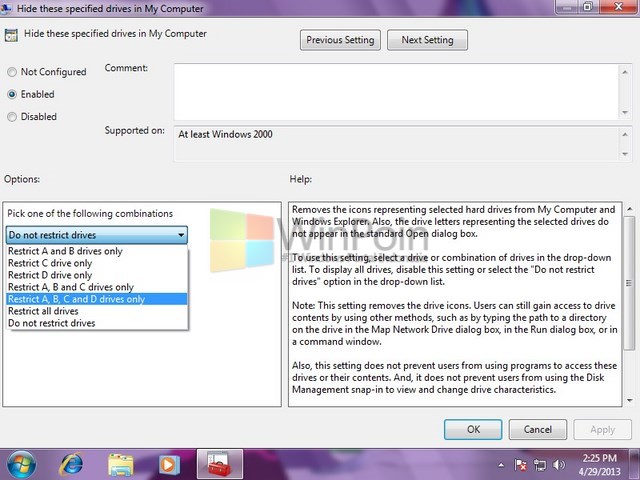Open the volume speaker tray icon
This screenshot has height=480, width=640.
tap(558, 465)
